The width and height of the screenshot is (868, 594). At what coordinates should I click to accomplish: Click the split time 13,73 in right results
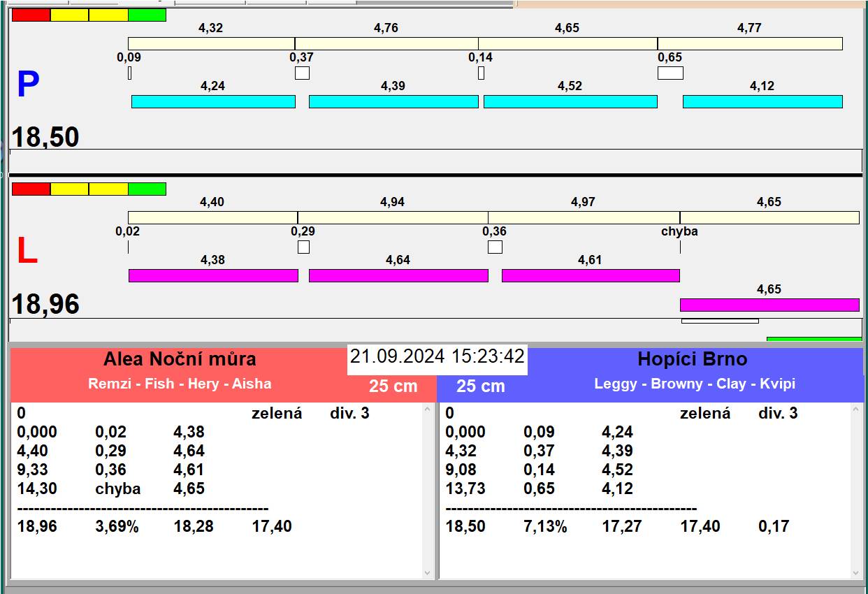[x=465, y=489]
